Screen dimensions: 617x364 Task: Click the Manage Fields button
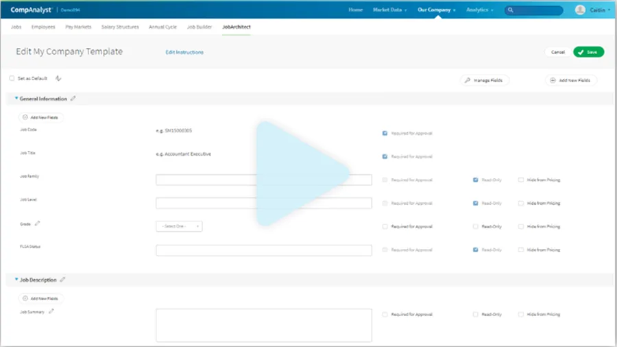coord(485,80)
